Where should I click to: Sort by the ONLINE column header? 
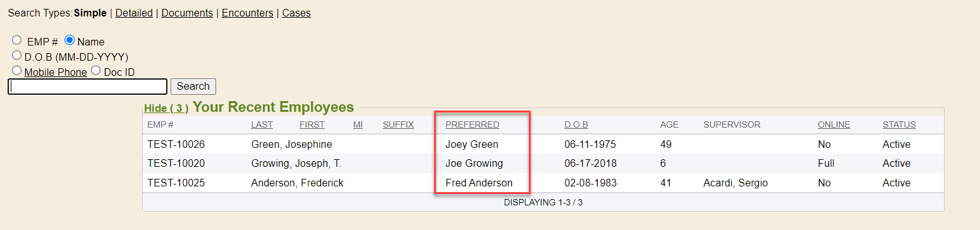pyautogui.click(x=834, y=124)
